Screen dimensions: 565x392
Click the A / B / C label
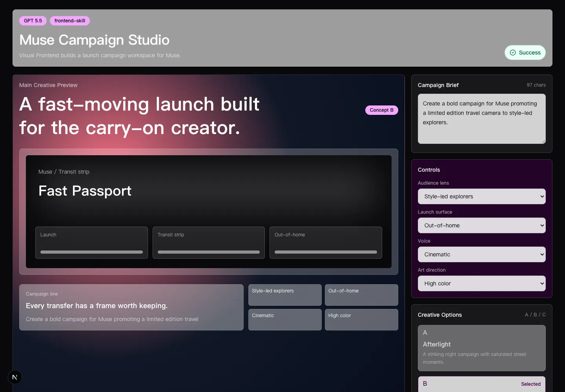tap(535, 315)
